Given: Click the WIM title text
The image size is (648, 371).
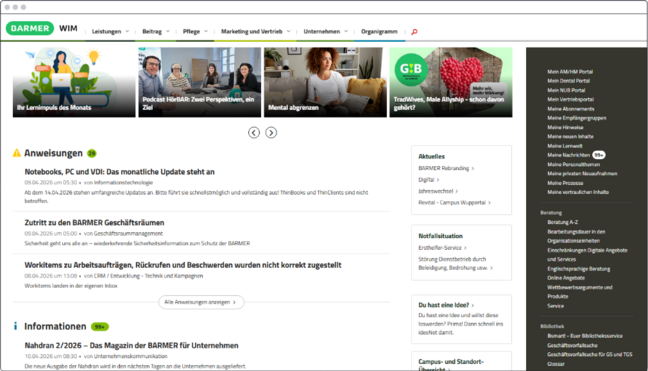Looking at the screenshot, I should (68, 29).
